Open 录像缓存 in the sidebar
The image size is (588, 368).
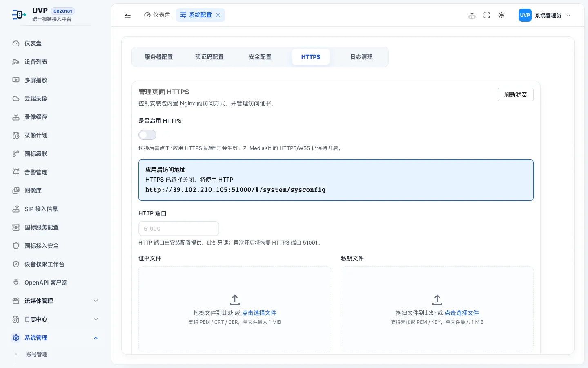(56, 117)
